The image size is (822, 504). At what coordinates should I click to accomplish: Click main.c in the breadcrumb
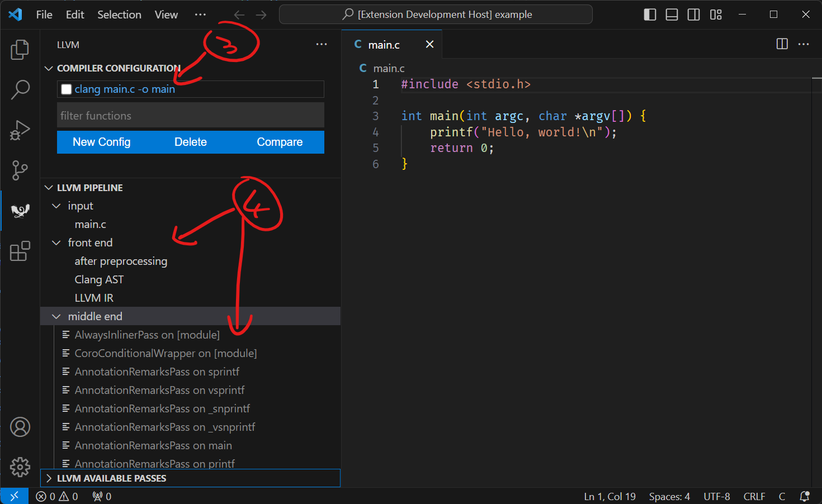point(389,68)
